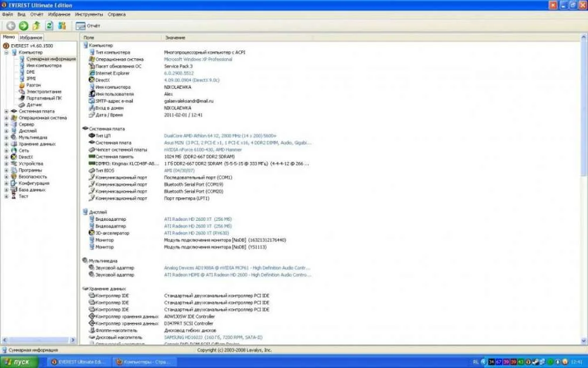Screen dimensions: 588x368
Task: Open the 6.0.2900.5512 Internet Explorer link
Action: point(179,73)
